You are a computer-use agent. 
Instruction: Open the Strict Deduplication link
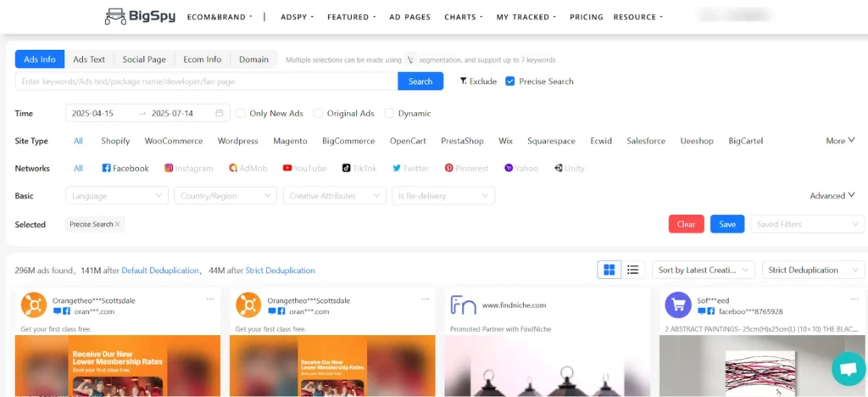pos(280,271)
